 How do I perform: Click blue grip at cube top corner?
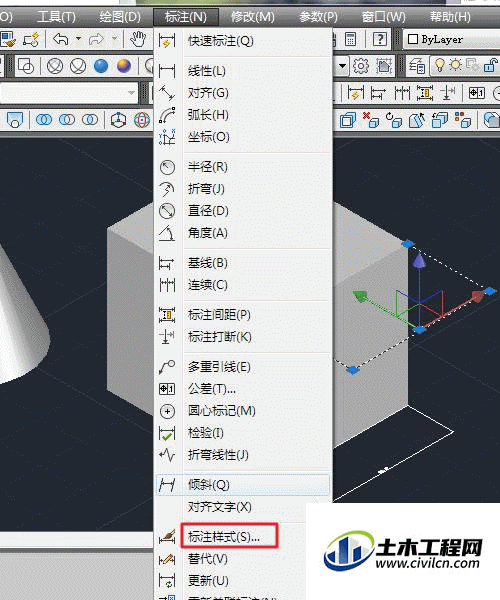pyautogui.click(x=408, y=243)
